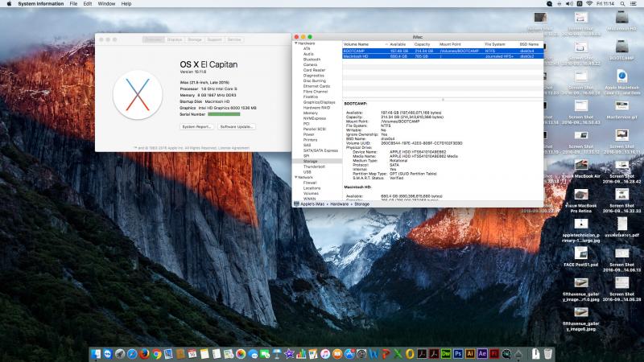This screenshot has width=644, height=362.
Task: Open iBooks from the Dock
Action: pos(337,354)
